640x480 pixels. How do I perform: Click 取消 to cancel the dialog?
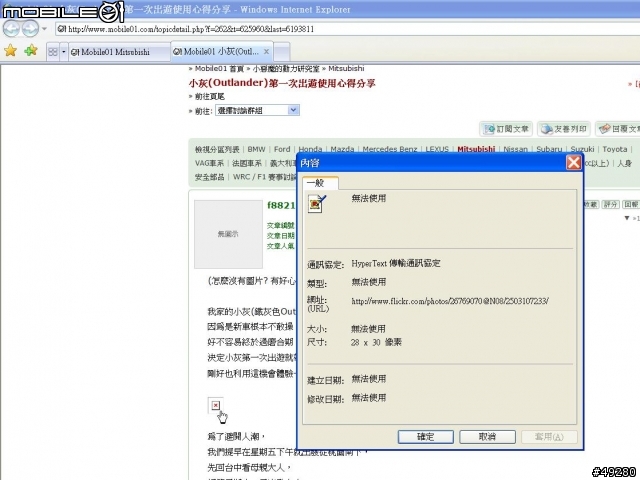[487, 437]
